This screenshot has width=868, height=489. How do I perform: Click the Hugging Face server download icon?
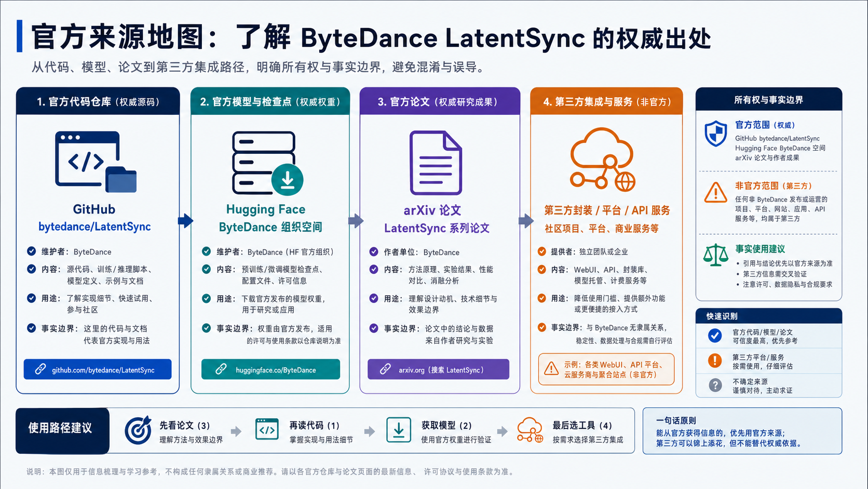(267, 163)
